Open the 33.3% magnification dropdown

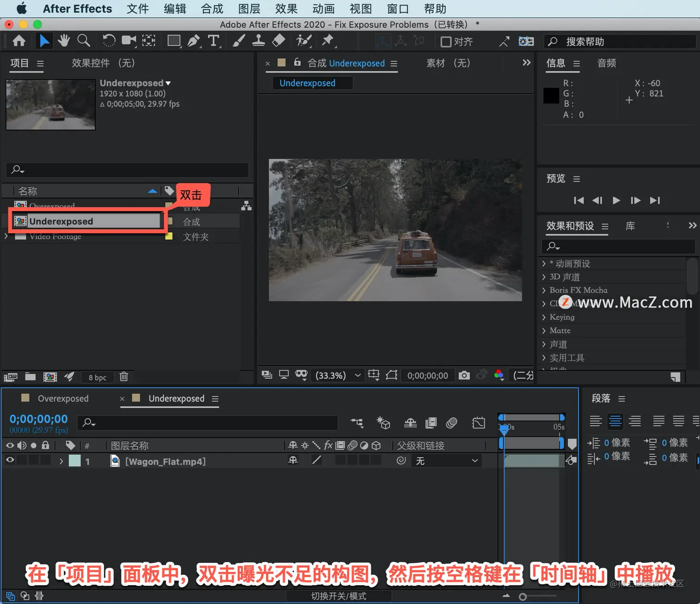point(337,375)
